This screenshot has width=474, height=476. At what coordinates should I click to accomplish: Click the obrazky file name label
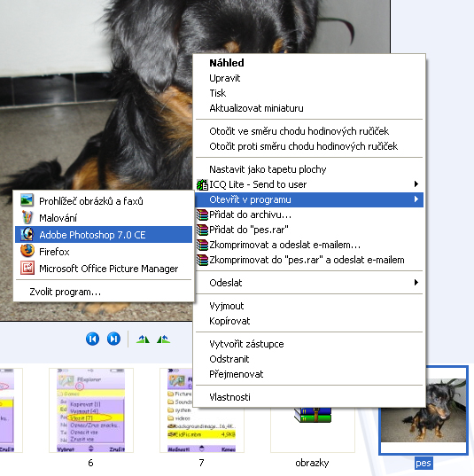312,463
